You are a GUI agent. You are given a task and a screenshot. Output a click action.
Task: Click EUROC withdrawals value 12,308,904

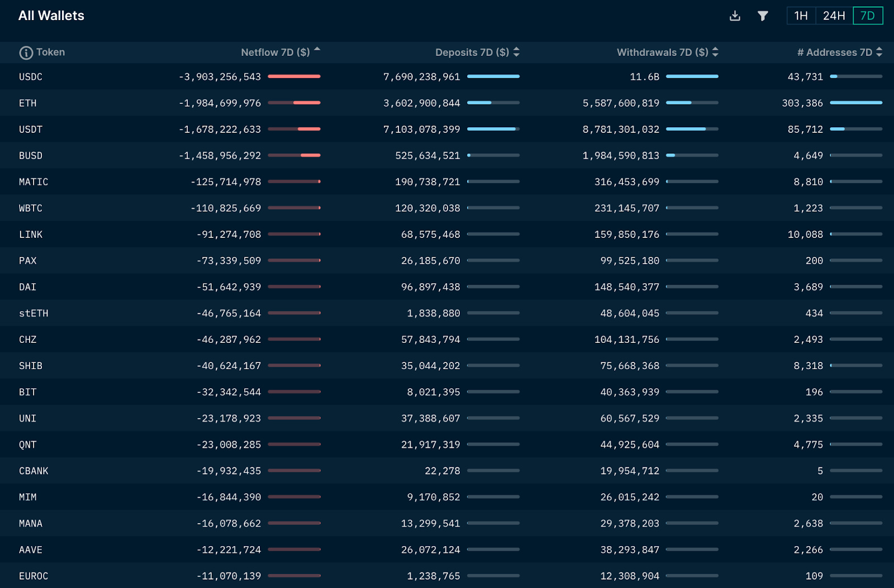[x=630, y=576]
